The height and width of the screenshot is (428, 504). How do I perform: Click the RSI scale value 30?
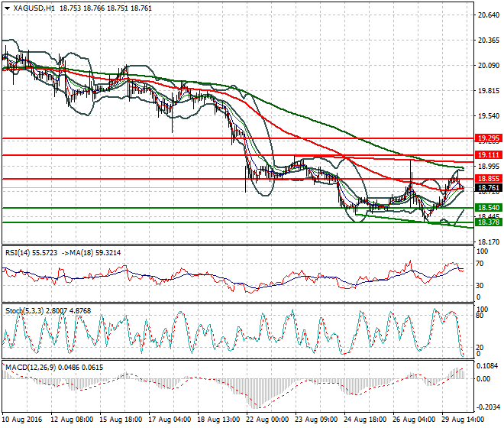click(x=480, y=286)
